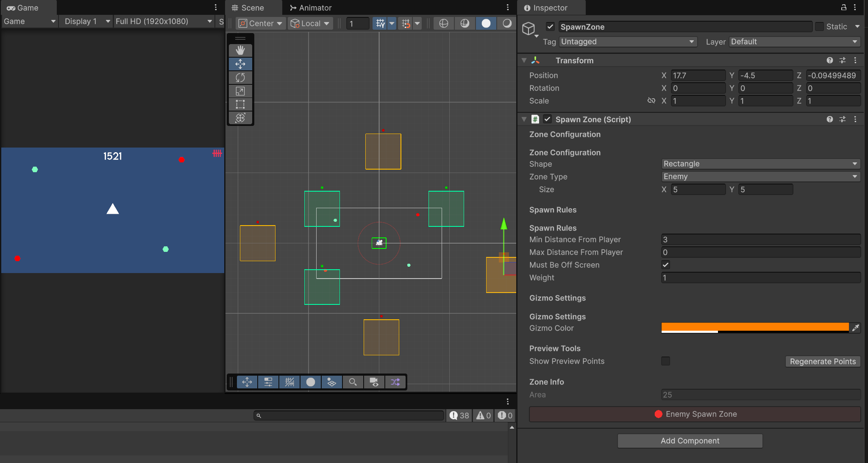Click the Add Component button
Viewport: 868px width, 463px height.
690,441
